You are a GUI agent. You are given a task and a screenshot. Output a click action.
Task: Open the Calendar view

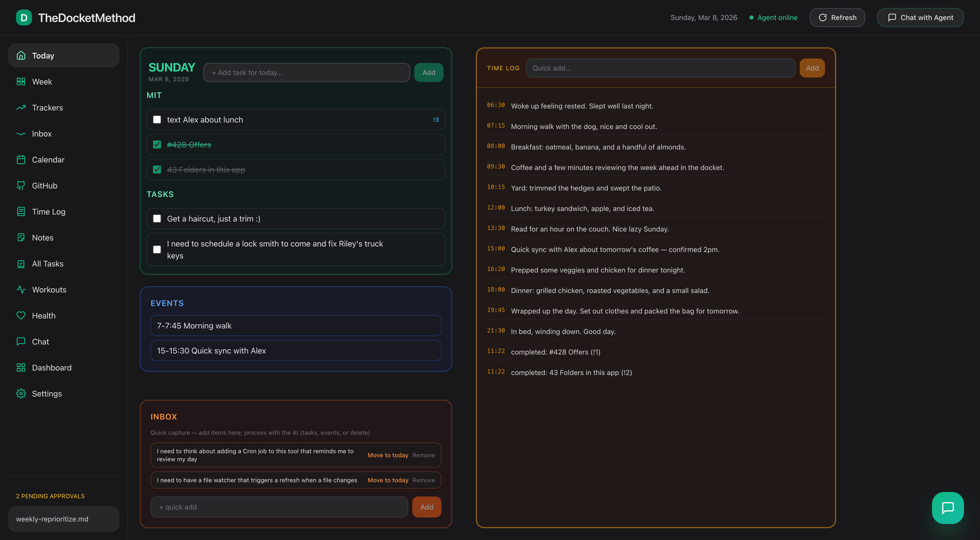48,159
